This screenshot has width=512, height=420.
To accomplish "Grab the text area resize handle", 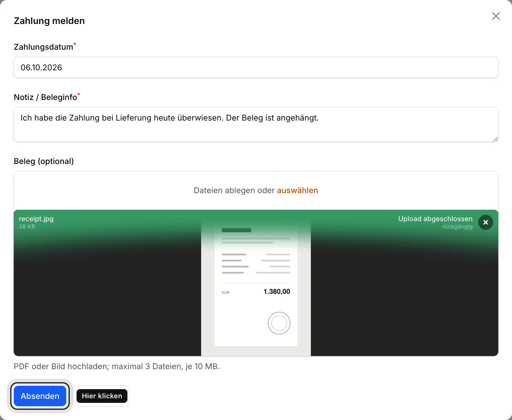I will pos(495,139).
